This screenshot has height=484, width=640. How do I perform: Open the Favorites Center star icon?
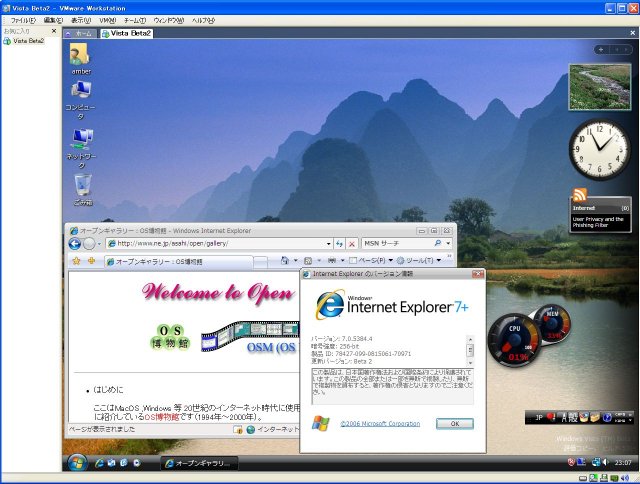(x=76, y=261)
